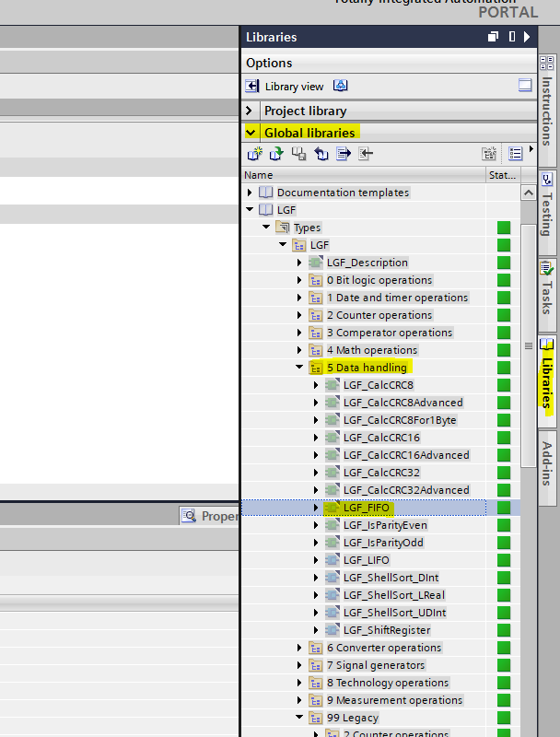Viewport: 560px width, 737px height.
Task: Click the Library view arrow icon
Action: point(252,86)
